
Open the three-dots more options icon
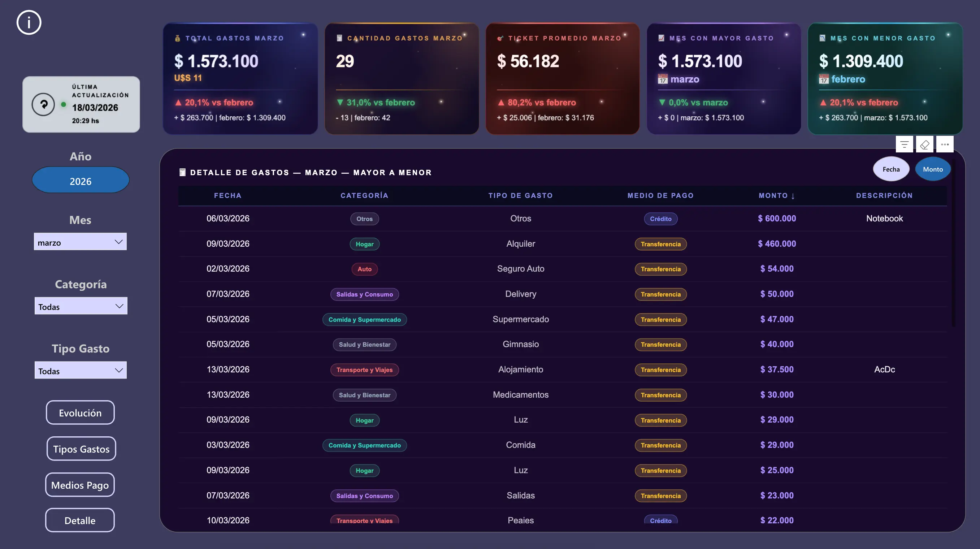(x=945, y=144)
